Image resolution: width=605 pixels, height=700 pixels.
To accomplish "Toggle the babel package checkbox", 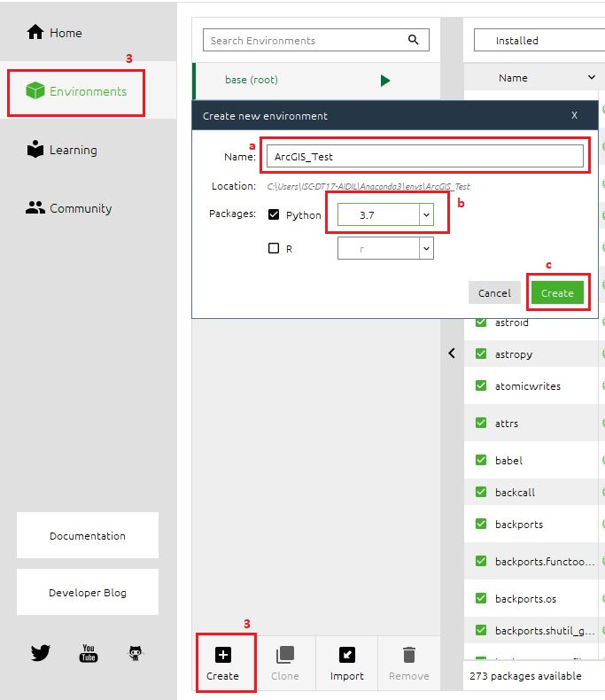I will point(480,460).
